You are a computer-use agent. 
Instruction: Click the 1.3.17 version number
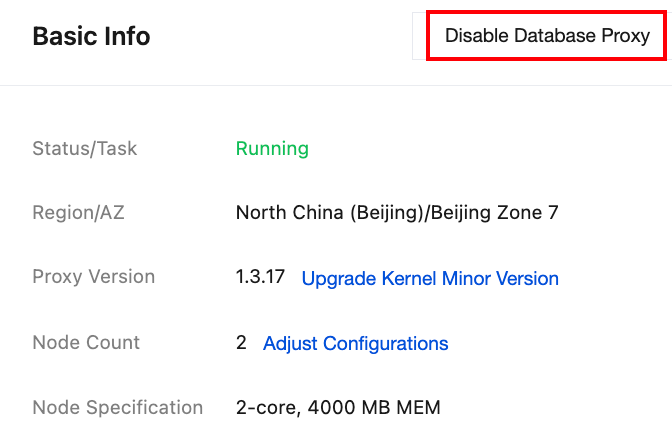pyautogui.click(x=260, y=277)
